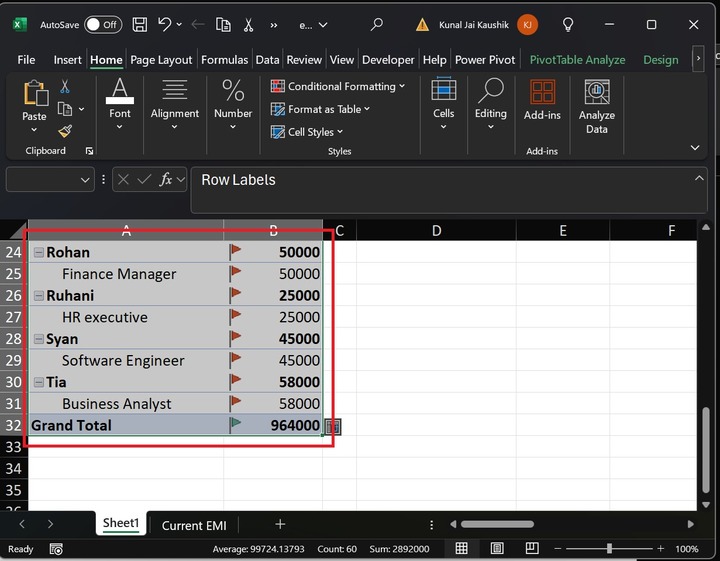720x561 pixels.
Task: Collapse the Tia row group
Action: pyautogui.click(x=38, y=382)
